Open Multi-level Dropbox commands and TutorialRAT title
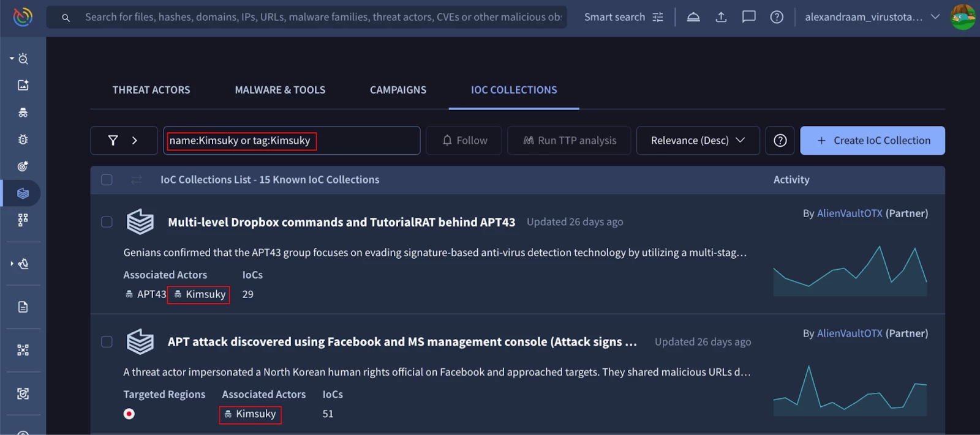Image resolution: width=980 pixels, height=435 pixels. click(x=341, y=222)
